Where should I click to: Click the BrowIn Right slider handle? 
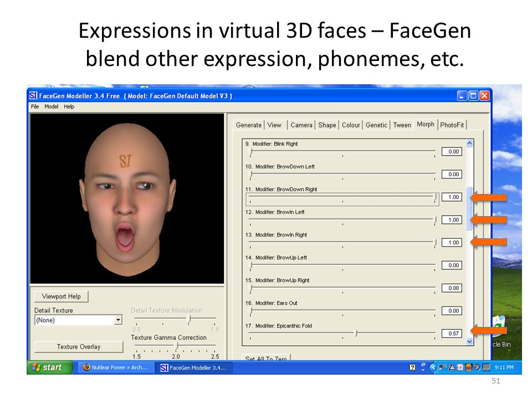pos(436,243)
